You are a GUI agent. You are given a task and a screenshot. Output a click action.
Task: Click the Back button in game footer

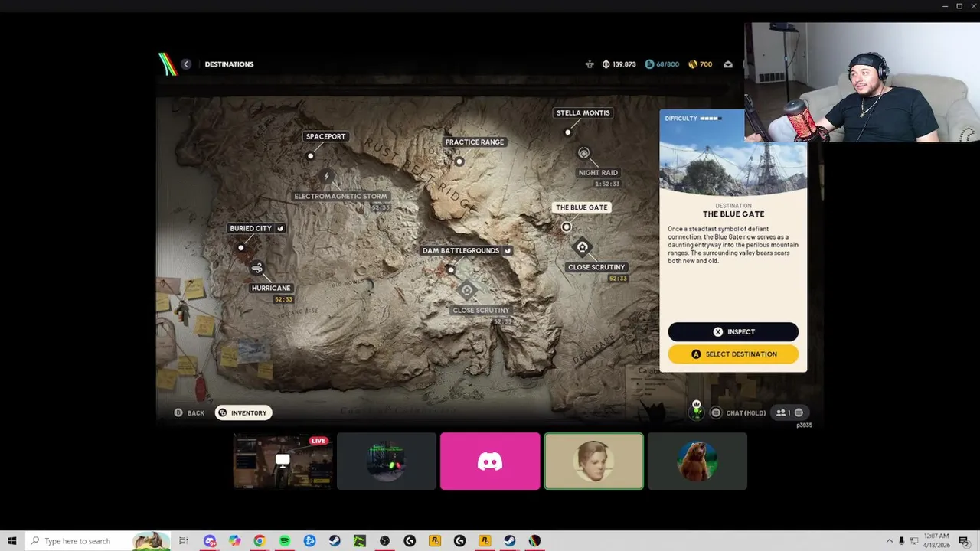click(189, 412)
